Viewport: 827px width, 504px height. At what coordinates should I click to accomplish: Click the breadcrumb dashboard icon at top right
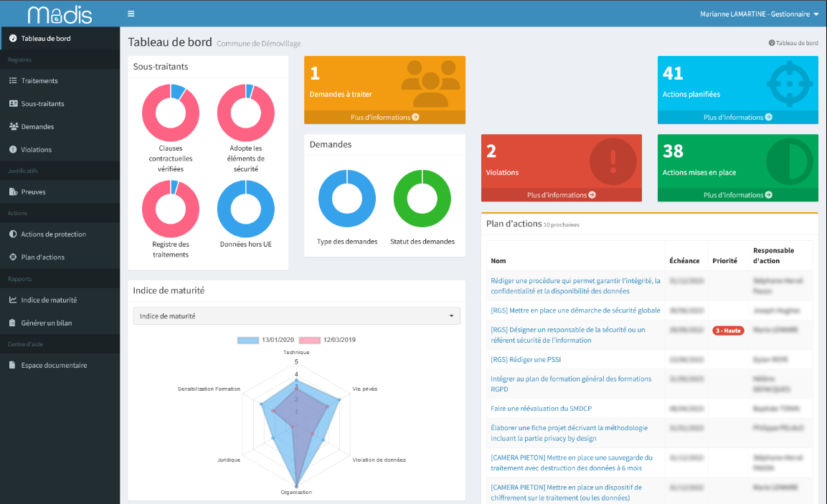[772, 43]
